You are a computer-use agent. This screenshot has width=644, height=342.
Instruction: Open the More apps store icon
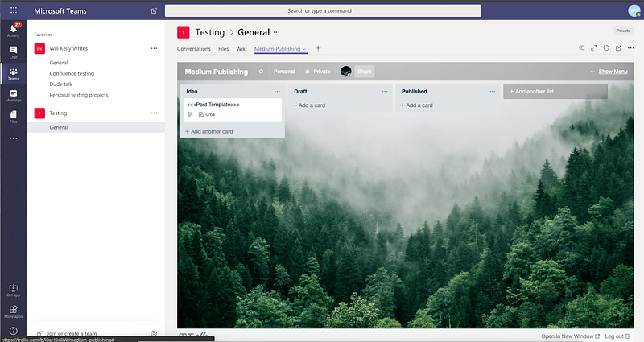[x=13, y=311]
